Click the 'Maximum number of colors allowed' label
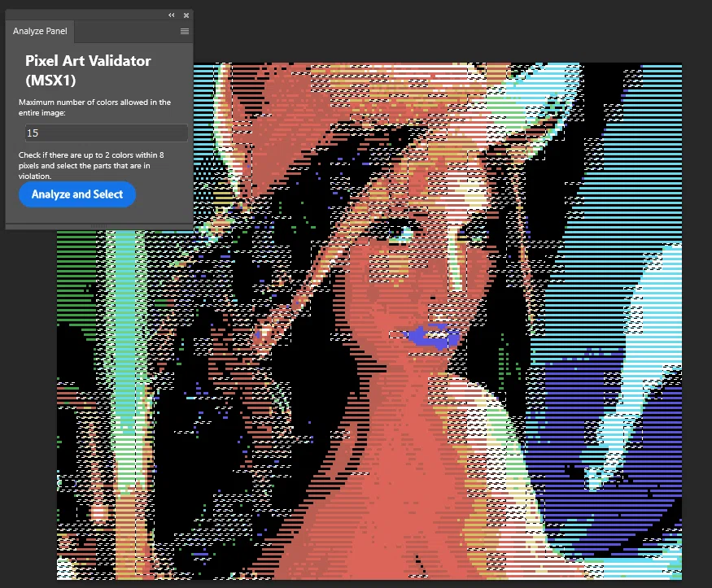Screen dimensions: 712x588 [x=94, y=107]
